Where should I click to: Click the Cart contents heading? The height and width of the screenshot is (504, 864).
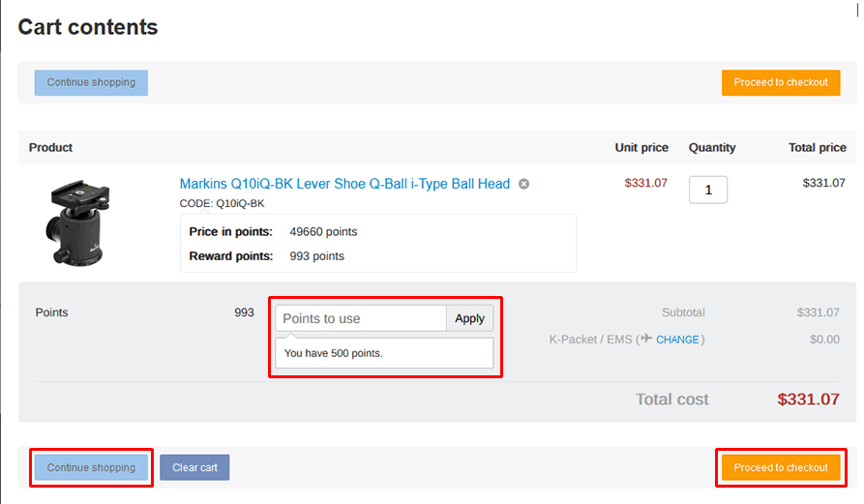click(88, 27)
